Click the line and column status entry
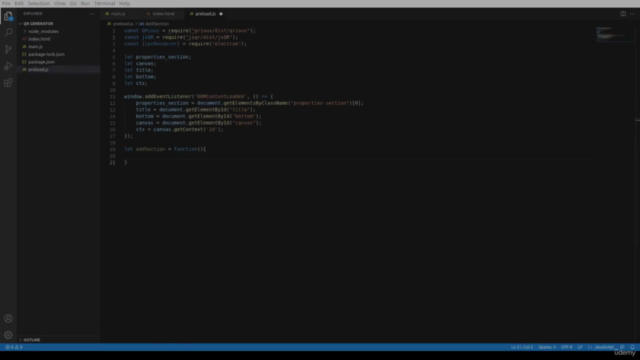 pyautogui.click(x=522, y=347)
